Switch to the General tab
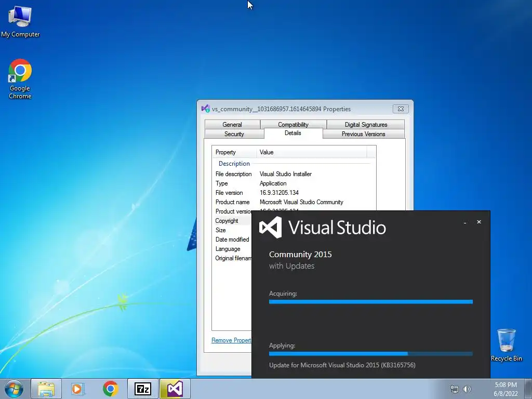Viewport: 532px width, 399px height. (x=232, y=125)
